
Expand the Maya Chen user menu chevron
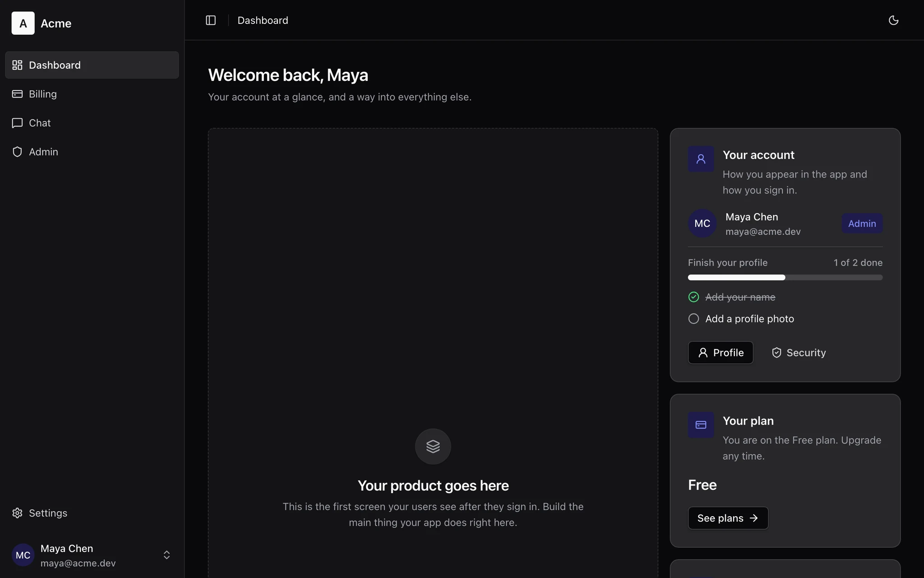coord(166,555)
